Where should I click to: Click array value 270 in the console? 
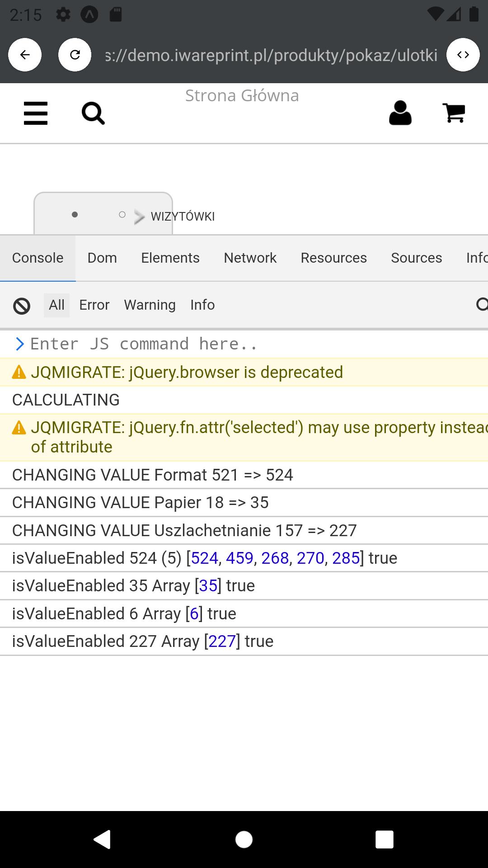coord(310,558)
